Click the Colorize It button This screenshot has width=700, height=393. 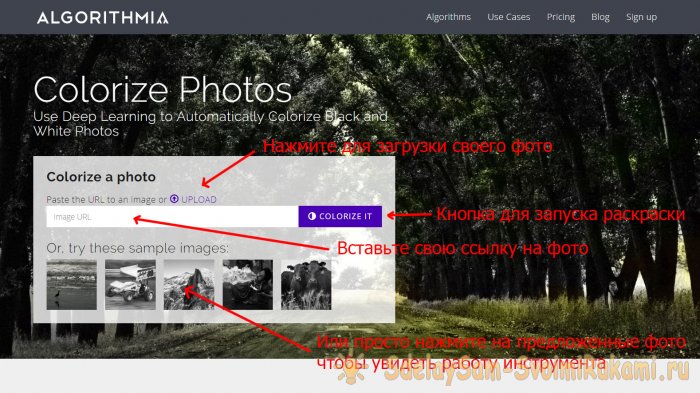(x=340, y=216)
